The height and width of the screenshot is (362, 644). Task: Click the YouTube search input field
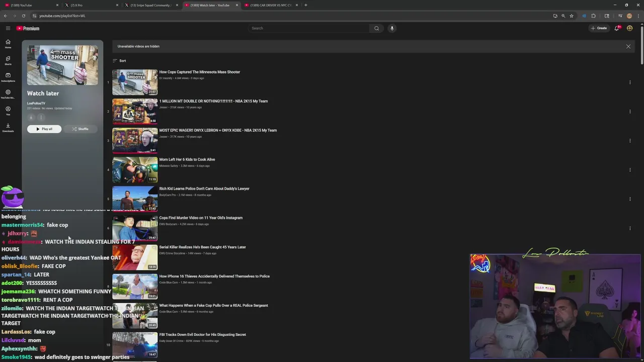coord(309,28)
